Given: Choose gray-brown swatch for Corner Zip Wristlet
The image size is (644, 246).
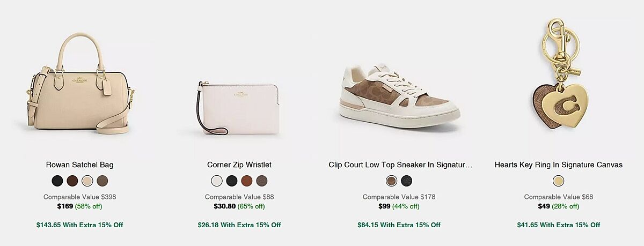Looking at the screenshot, I should pyautogui.click(x=262, y=181).
